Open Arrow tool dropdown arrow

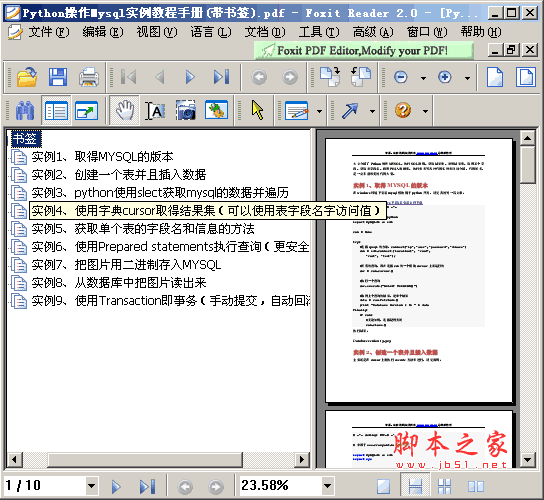tap(373, 111)
